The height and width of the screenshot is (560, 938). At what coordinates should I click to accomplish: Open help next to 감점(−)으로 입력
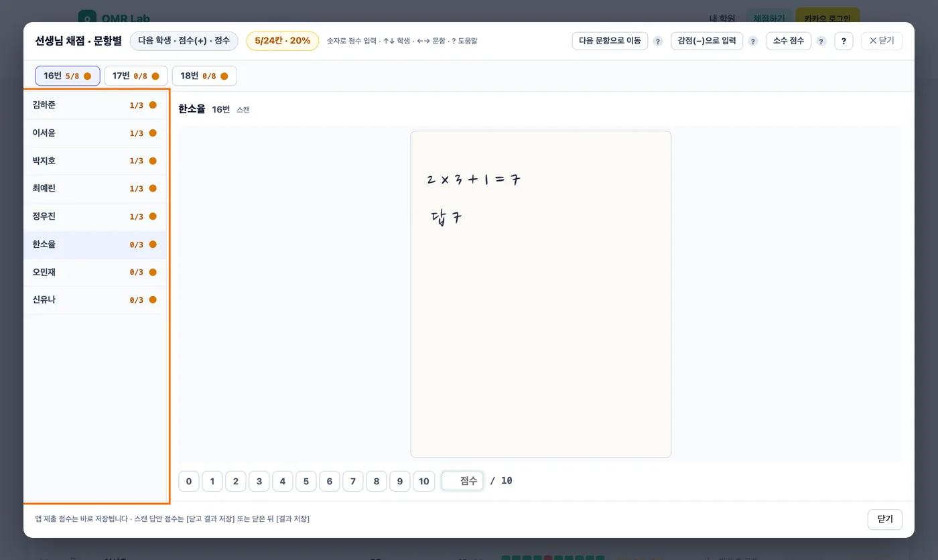coord(752,42)
